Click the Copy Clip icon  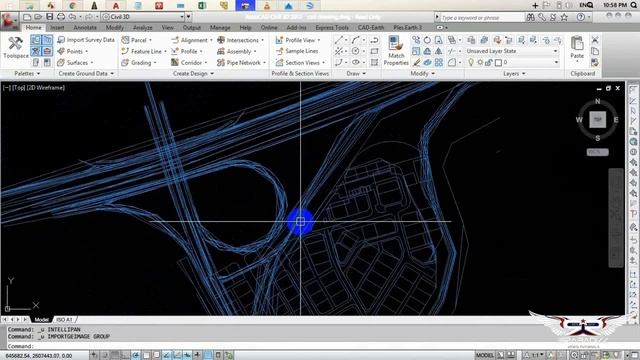[595, 51]
